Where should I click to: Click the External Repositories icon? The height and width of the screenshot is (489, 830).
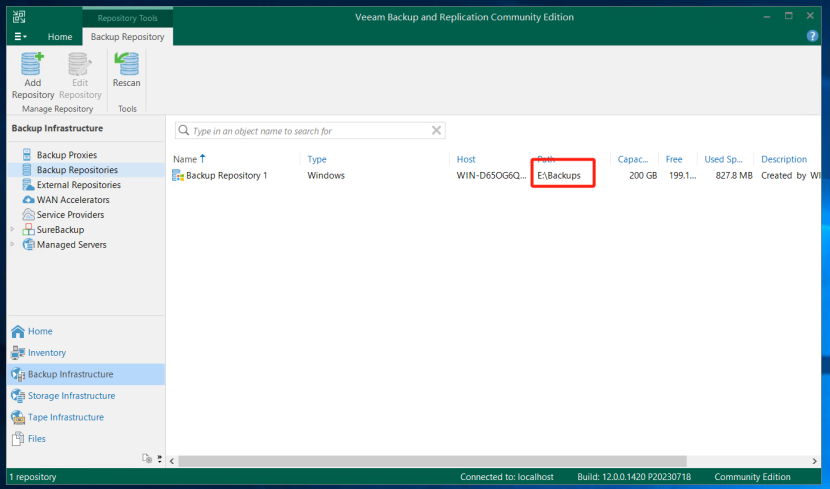(28, 185)
